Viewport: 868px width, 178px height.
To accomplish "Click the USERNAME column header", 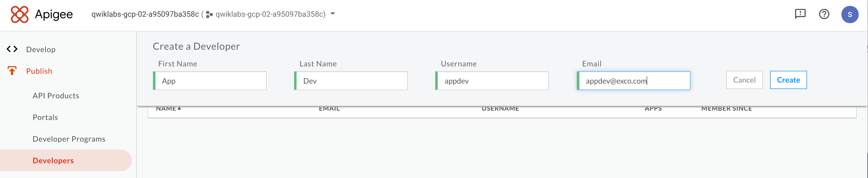I will (500, 109).
